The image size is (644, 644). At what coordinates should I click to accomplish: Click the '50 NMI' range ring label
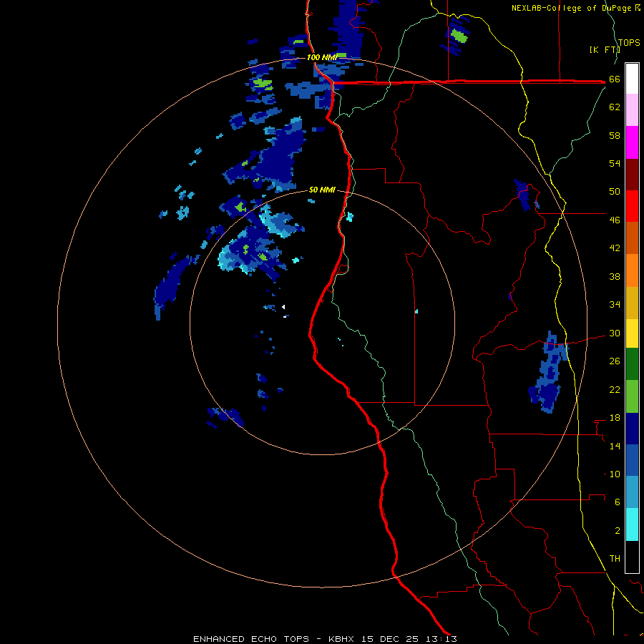point(322,190)
